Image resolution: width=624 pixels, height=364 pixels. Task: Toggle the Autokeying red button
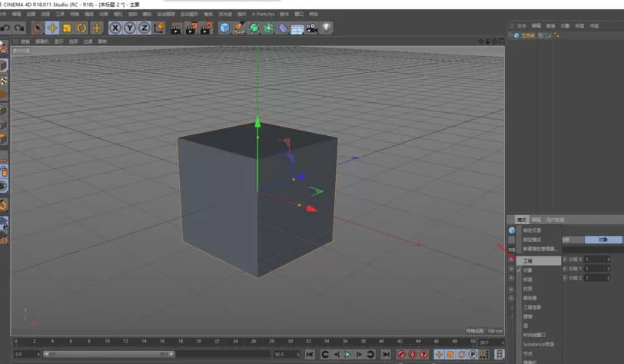click(x=413, y=354)
